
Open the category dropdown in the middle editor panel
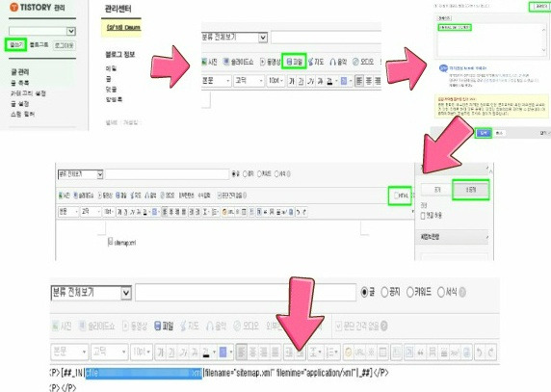click(80, 174)
